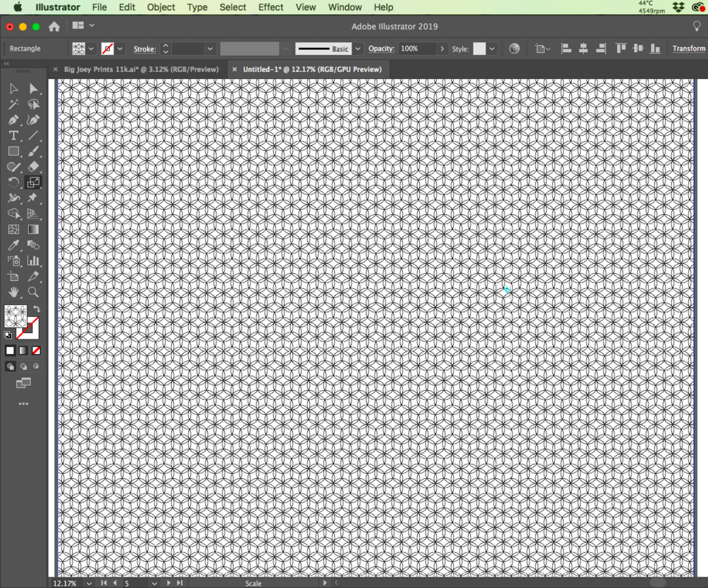Align objects vertically top
The width and height of the screenshot is (708, 588).
tap(621, 49)
